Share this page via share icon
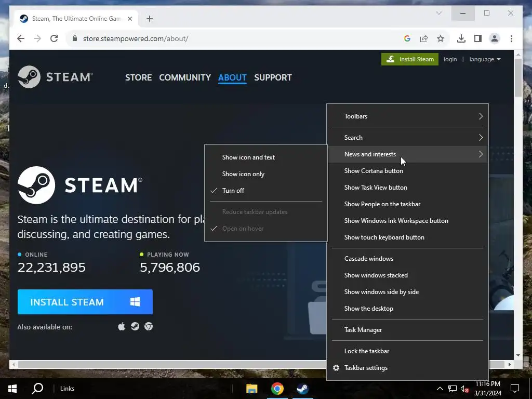The width and height of the screenshot is (532, 399). [424, 38]
